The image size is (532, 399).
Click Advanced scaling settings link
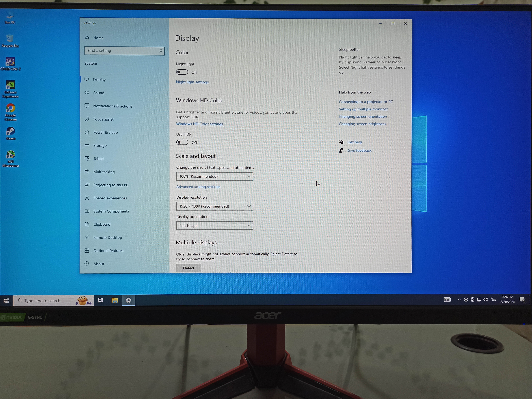pos(198,187)
